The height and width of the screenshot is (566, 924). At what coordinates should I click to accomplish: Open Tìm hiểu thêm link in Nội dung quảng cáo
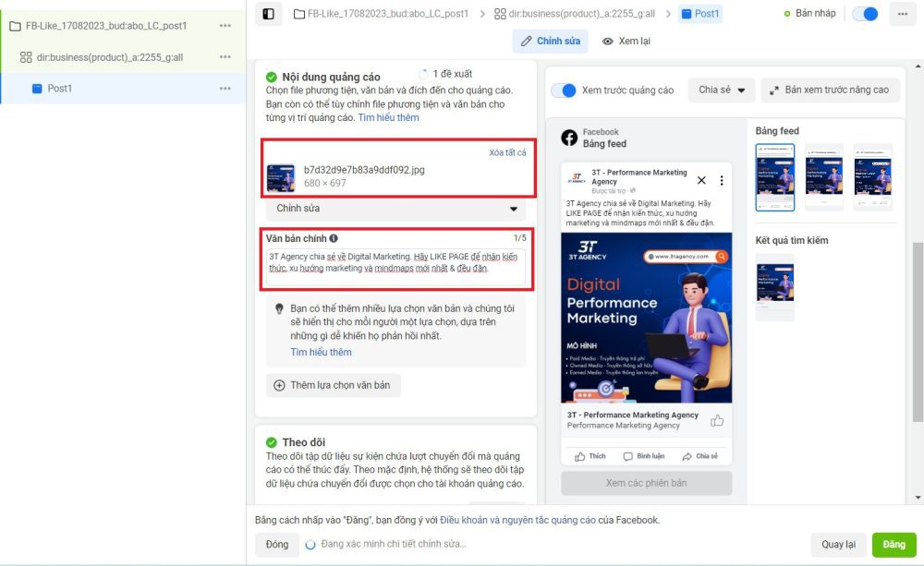pyautogui.click(x=388, y=118)
